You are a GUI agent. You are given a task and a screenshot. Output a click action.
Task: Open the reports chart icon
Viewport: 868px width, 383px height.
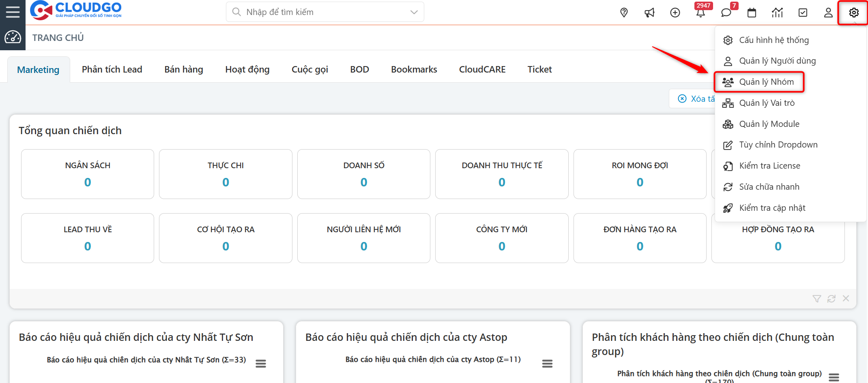[777, 13]
